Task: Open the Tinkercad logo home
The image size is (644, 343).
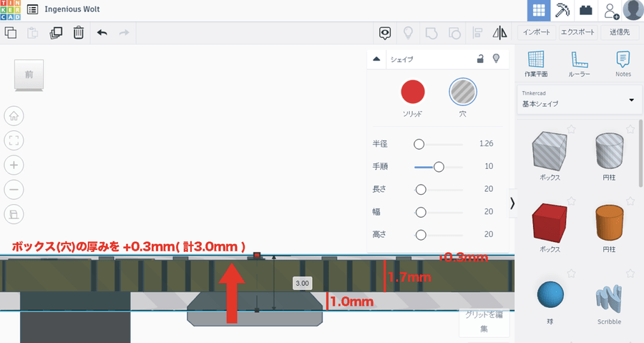Action: (x=10, y=10)
